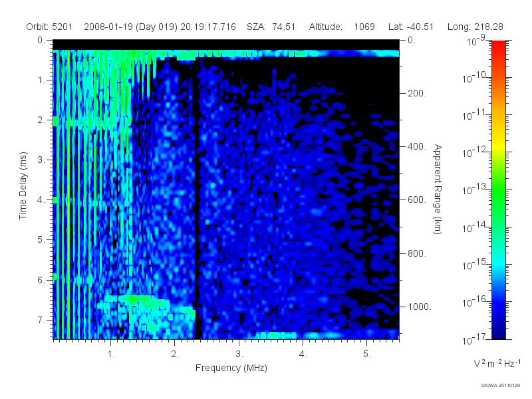The height and width of the screenshot is (399, 532).
Task: Click the "200." apparent range tick label
Action: [417, 93]
